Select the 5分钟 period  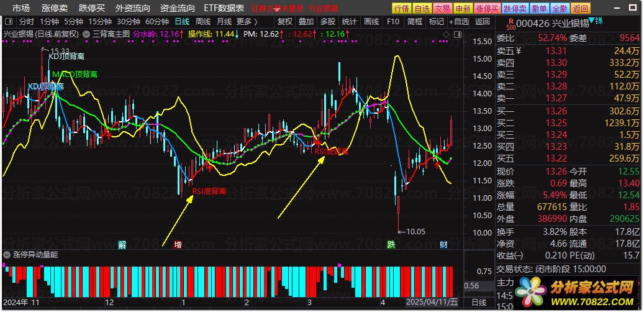click(73, 22)
